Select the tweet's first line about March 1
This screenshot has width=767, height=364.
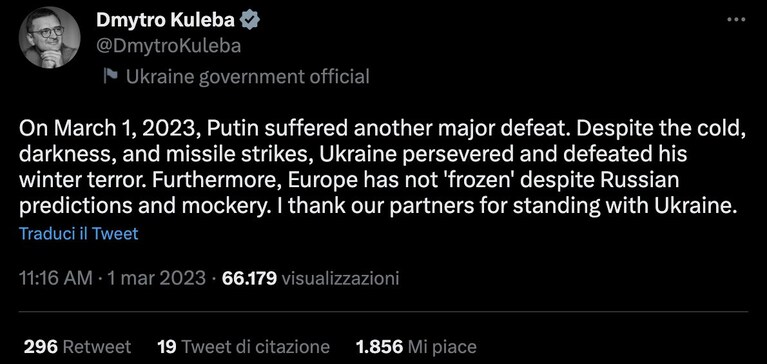[383, 129]
